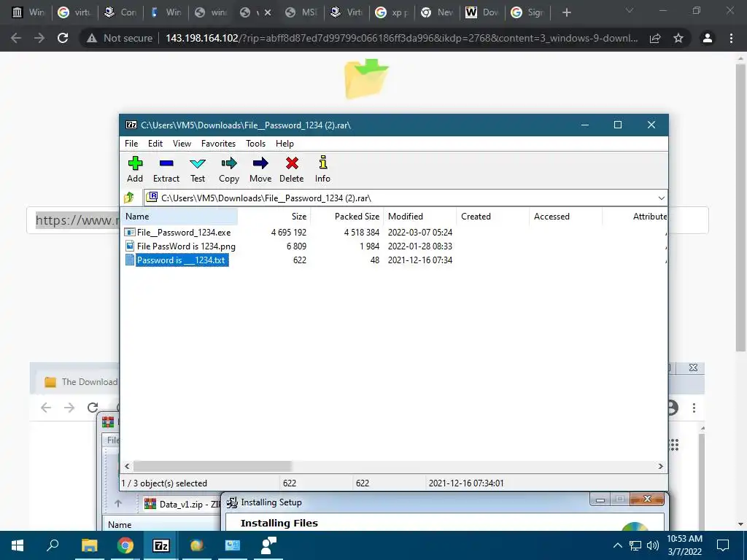Switch to the 'Sign' Google tab
The width and height of the screenshot is (747, 560).
tap(527, 12)
